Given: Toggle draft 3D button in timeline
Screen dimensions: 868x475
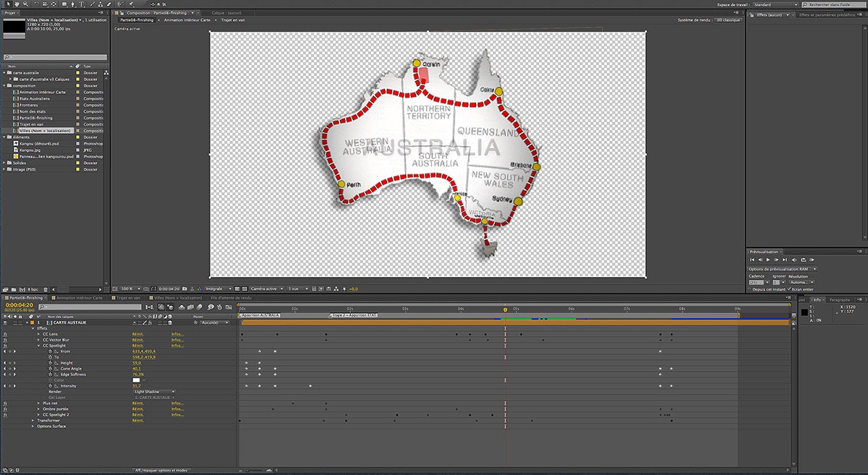Looking at the screenshot, I should [170, 307].
